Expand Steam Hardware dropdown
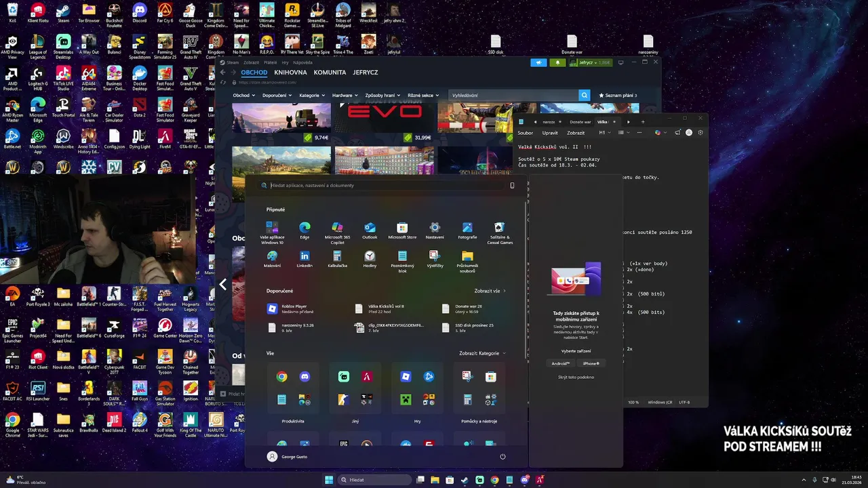 345,96
